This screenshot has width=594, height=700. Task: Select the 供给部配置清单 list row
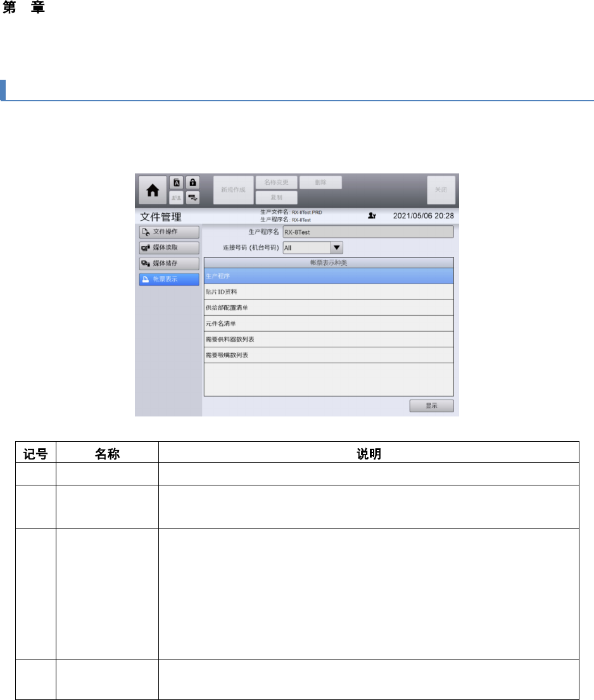click(x=329, y=308)
